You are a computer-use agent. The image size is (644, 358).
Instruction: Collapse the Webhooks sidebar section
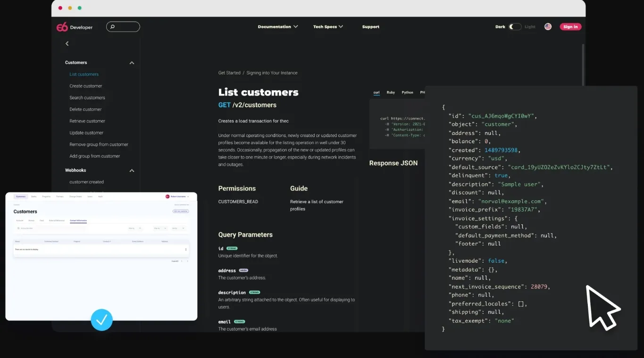132,170
